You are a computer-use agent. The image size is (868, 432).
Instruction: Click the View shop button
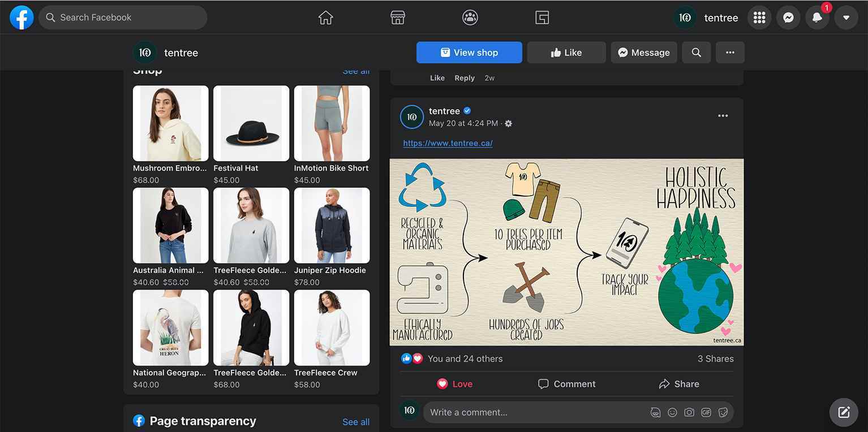[469, 53]
